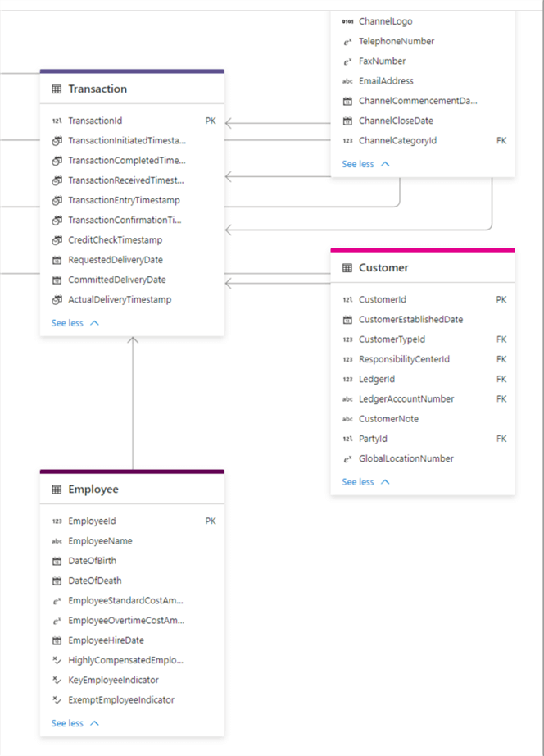Click the Transaction table icon
544x756 pixels.
tap(57, 89)
